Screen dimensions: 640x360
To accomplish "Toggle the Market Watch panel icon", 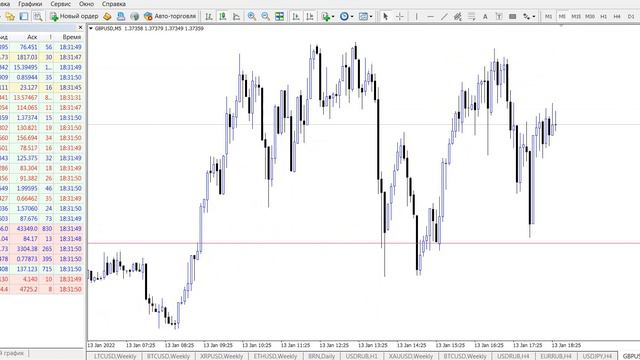I will [x=24, y=16].
